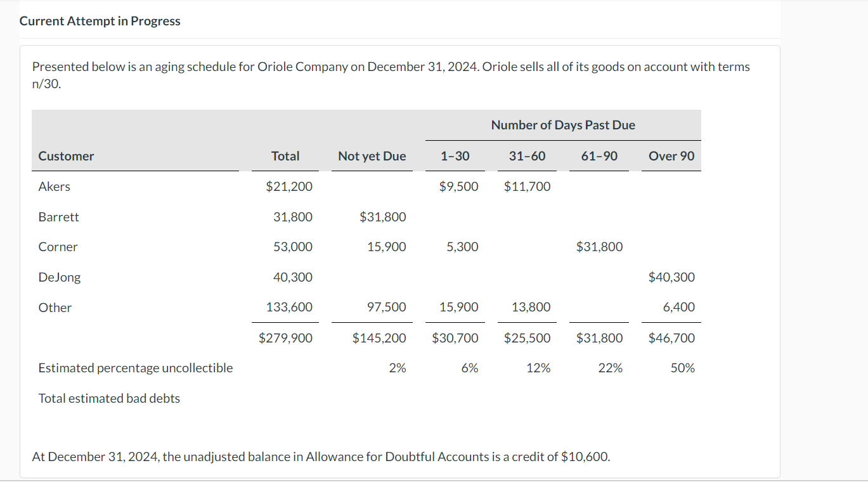Select over 90 column total '$46,700'
Screen dimensions: 868x482
672,338
